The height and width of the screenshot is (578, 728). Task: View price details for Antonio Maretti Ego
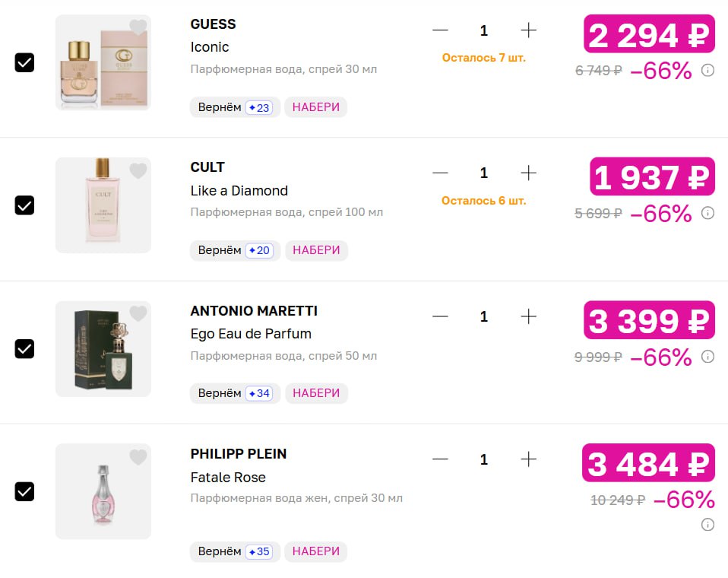click(707, 356)
